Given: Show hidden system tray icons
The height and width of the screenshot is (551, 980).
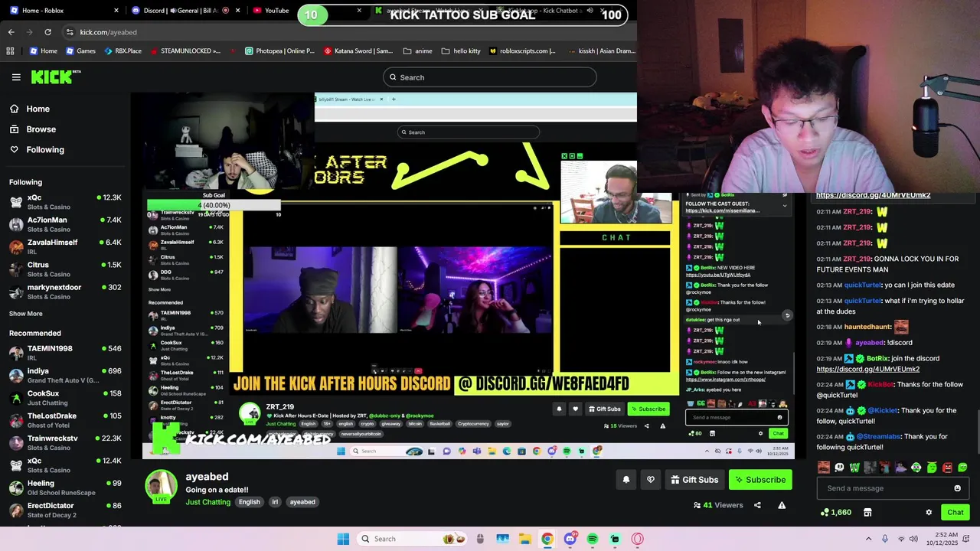Looking at the screenshot, I should coord(868,539).
